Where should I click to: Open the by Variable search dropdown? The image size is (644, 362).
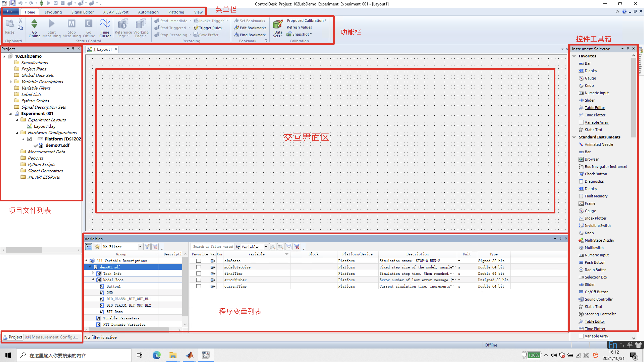tap(265, 247)
